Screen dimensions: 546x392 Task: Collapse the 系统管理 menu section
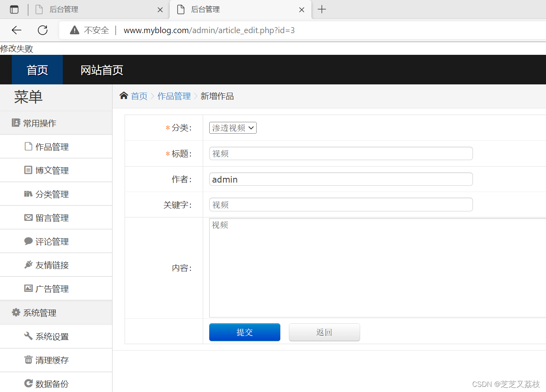click(x=56, y=313)
